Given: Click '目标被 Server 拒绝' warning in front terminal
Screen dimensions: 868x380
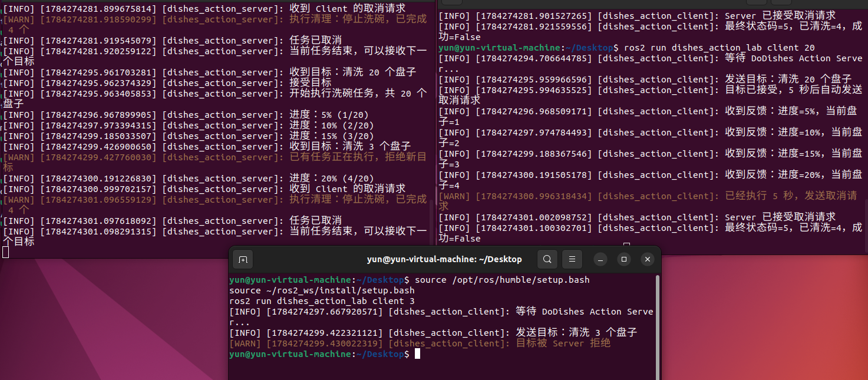Looking at the screenshot, I should point(563,343).
